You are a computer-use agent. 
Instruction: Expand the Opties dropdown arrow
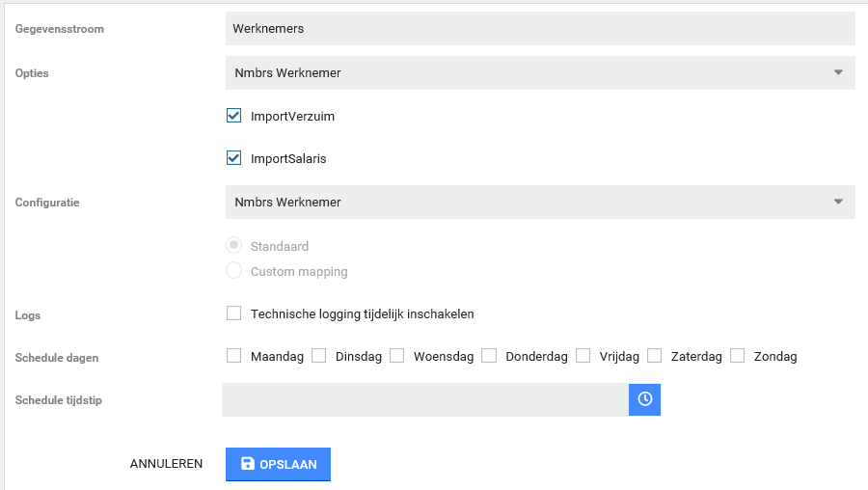point(837,72)
